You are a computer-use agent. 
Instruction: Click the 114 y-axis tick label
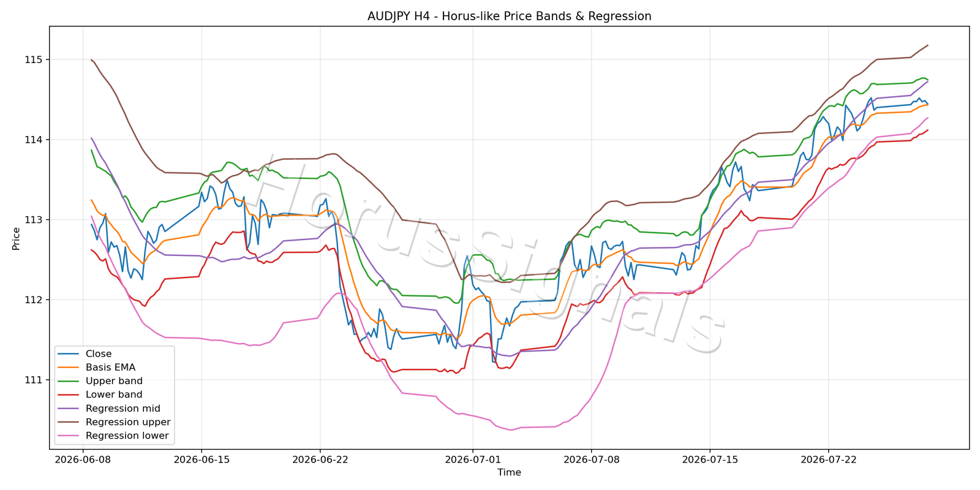34,140
